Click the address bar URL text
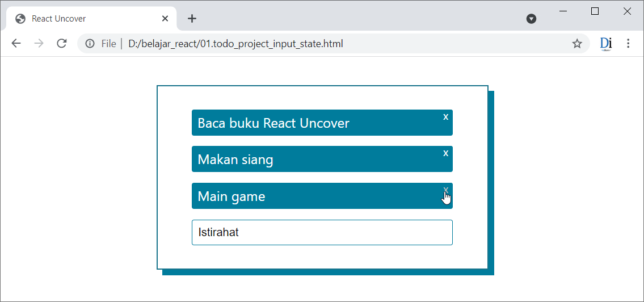 point(235,44)
